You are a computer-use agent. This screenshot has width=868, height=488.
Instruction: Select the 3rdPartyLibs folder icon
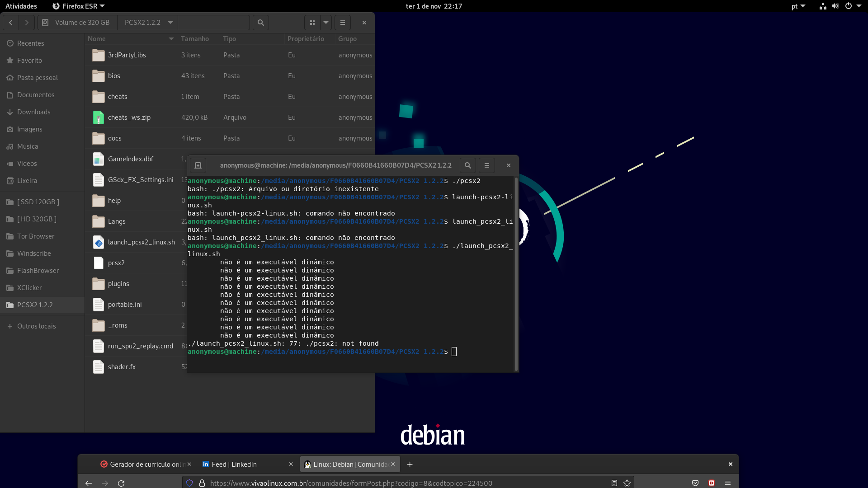99,55
